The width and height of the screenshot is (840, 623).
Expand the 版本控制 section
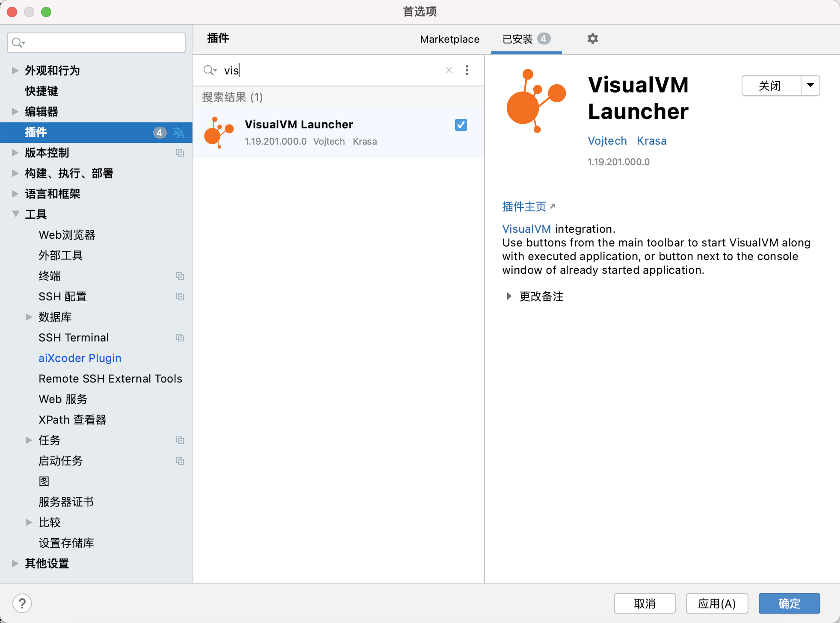pos(15,153)
